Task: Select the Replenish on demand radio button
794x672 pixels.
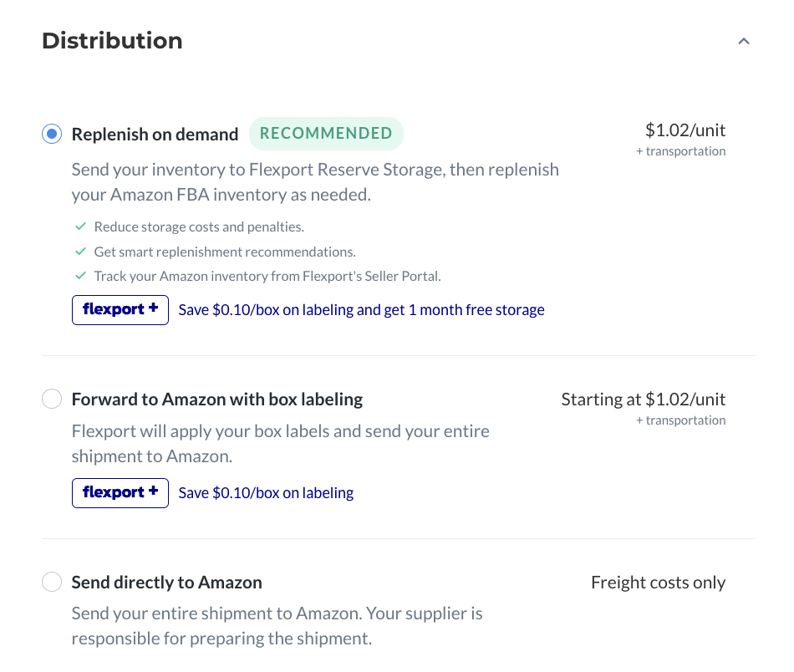Action: coord(52,134)
